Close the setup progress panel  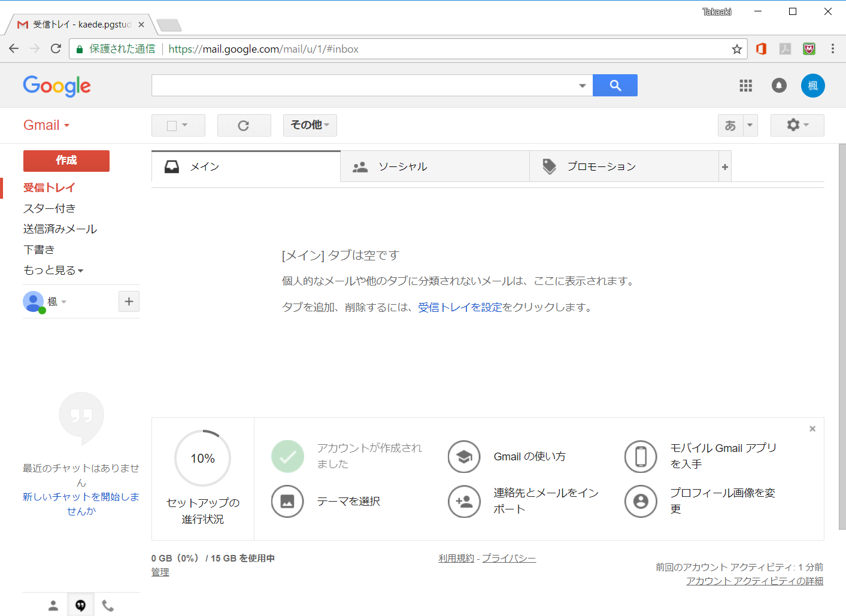click(812, 429)
